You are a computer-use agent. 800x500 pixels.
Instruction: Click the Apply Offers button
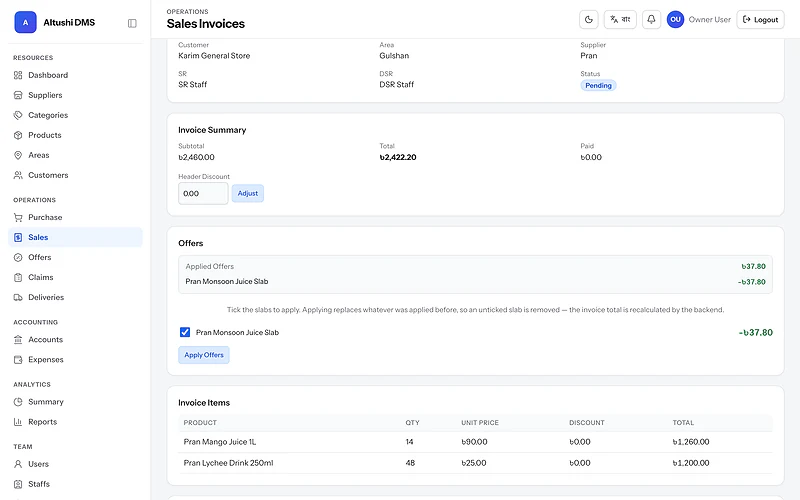pyautogui.click(x=204, y=355)
